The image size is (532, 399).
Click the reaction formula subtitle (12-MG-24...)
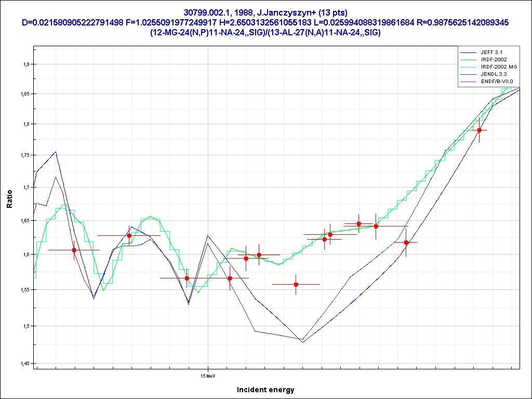click(x=265, y=32)
